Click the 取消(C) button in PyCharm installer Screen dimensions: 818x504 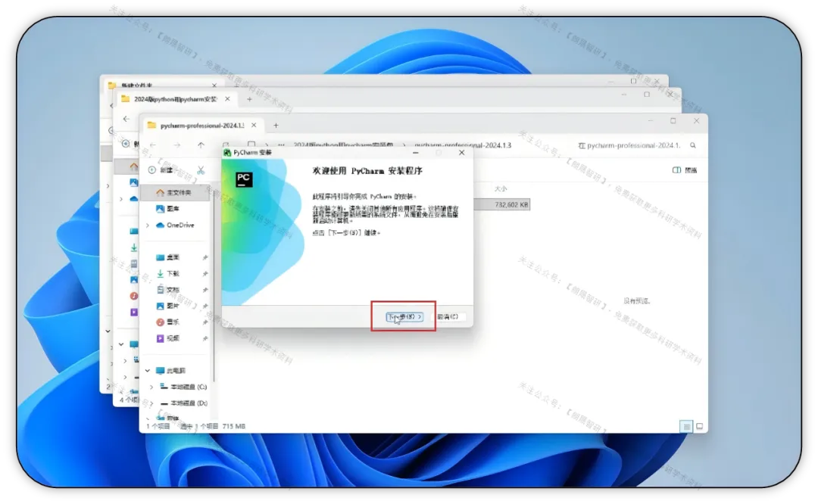point(448,316)
